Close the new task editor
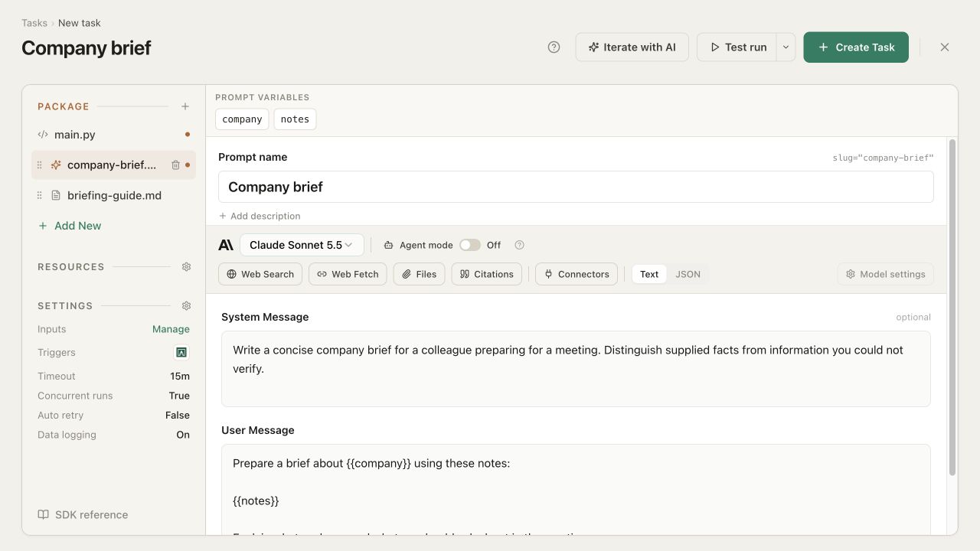980x551 pixels. pyautogui.click(x=945, y=47)
